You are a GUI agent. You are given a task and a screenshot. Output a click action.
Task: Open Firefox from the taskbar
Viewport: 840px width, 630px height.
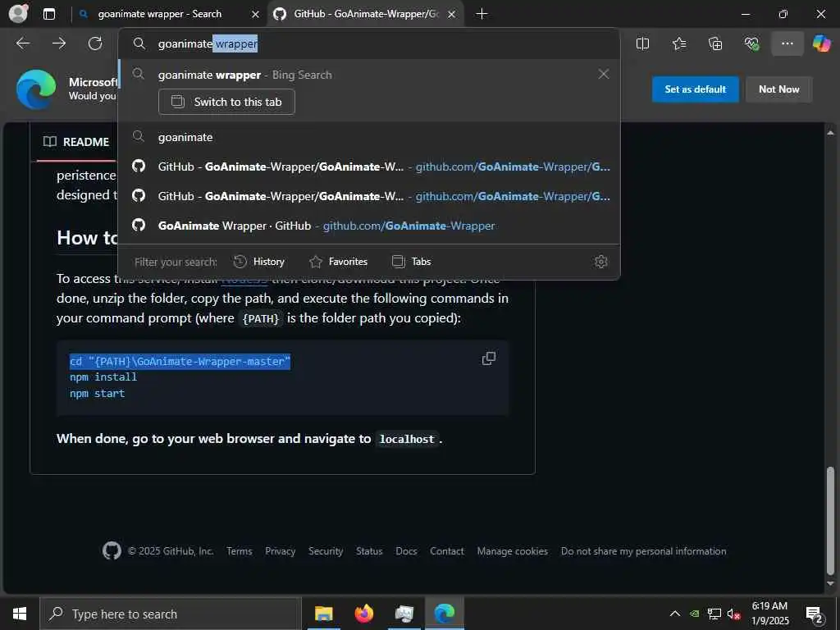(x=363, y=614)
